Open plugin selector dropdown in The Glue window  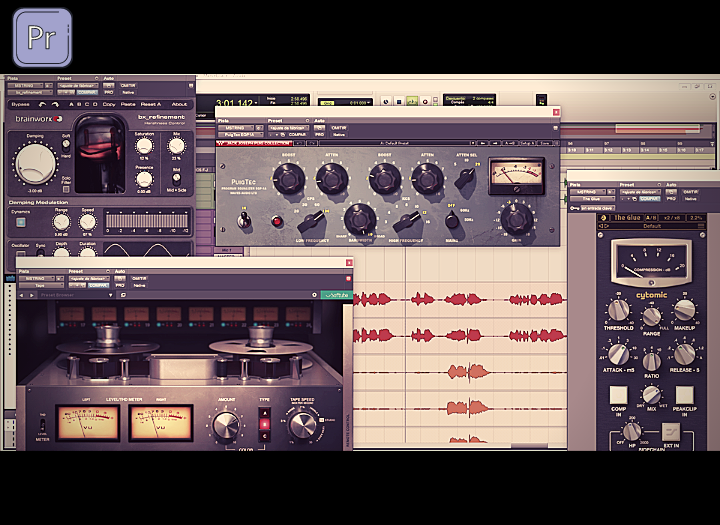click(x=592, y=199)
